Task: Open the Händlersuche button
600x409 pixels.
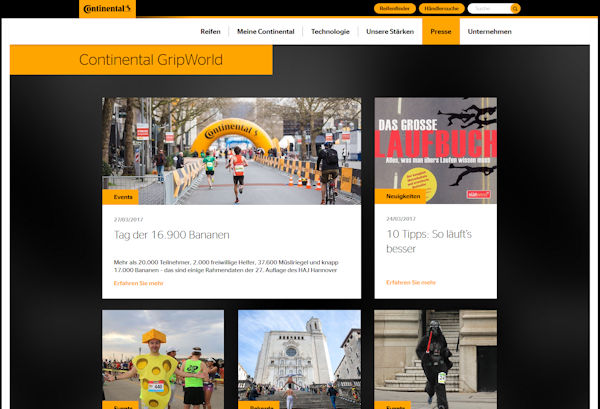Action: 442,8
